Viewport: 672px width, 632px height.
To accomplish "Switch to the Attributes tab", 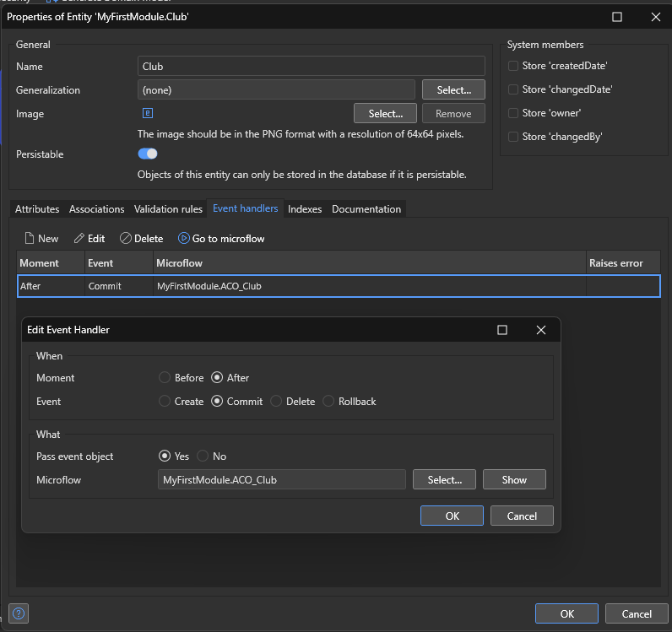I will 37,209.
